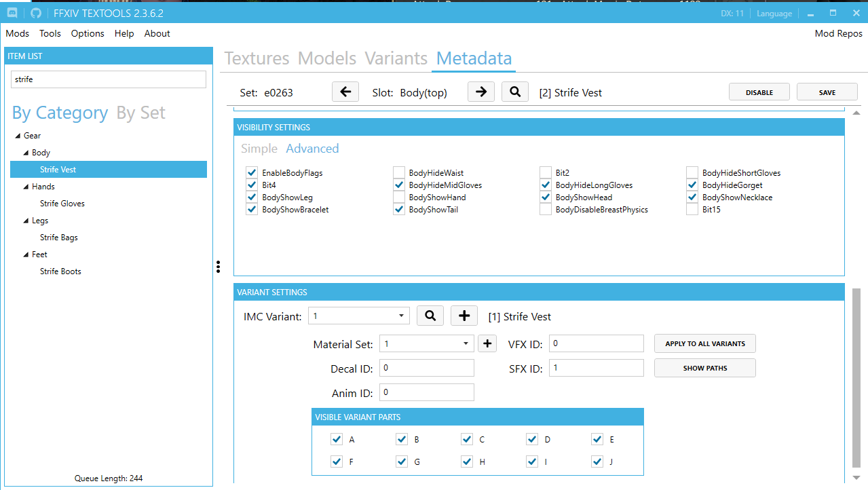Viewport: 868px width, 490px height.
Task: Uncheck BodyShowBracelet
Action: click(252, 210)
